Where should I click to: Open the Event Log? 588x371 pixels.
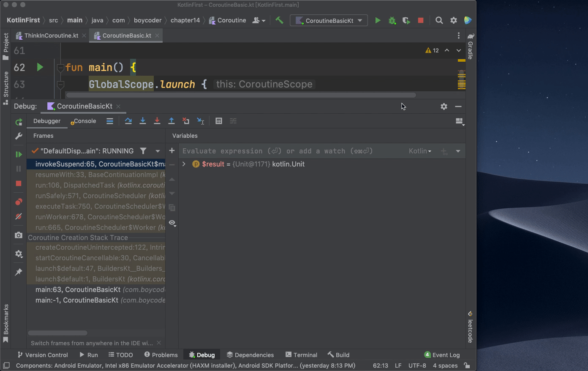pos(442,355)
